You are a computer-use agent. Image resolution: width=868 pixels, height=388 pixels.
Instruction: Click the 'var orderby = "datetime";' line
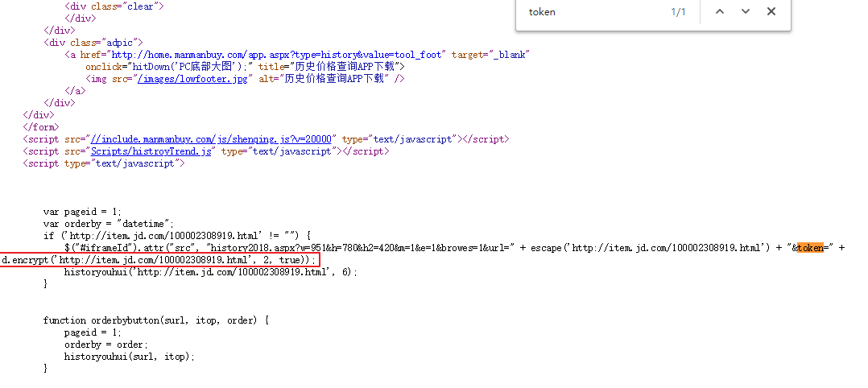pyautogui.click(x=109, y=224)
